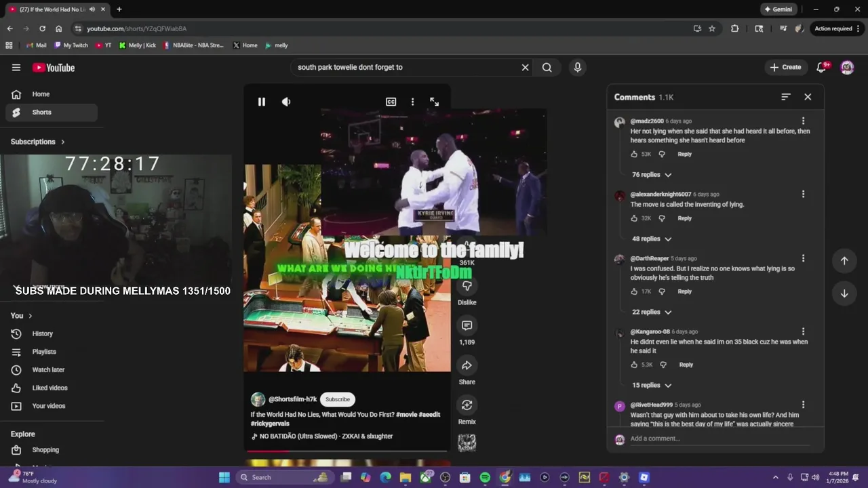Subscribe to @Shortsfilm-h7k
The height and width of the screenshot is (488, 868).
point(337,399)
